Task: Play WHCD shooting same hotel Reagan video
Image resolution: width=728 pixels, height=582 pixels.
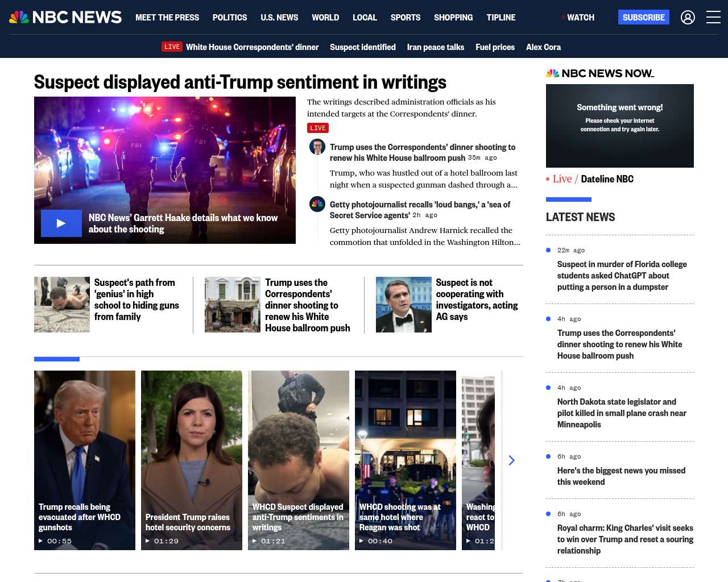Action: coord(405,460)
